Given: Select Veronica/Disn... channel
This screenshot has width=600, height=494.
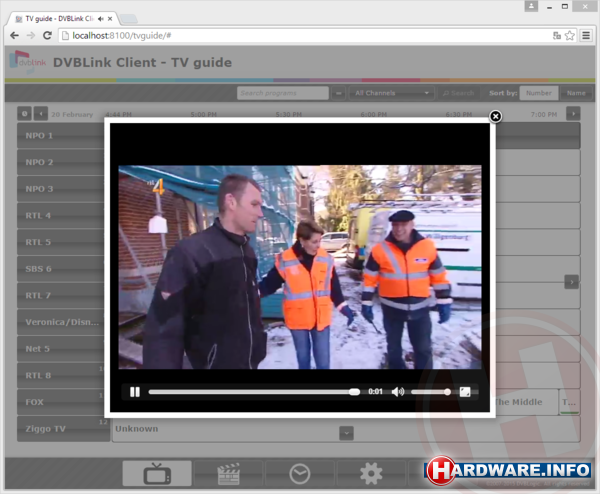Looking at the screenshot, I should [x=60, y=322].
